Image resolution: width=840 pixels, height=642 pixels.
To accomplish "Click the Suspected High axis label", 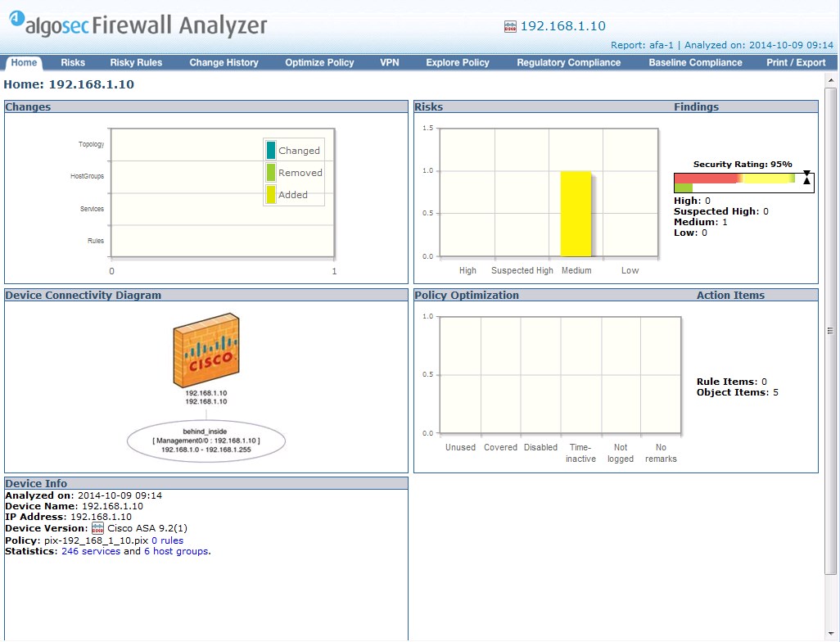I will click(522, 270).
